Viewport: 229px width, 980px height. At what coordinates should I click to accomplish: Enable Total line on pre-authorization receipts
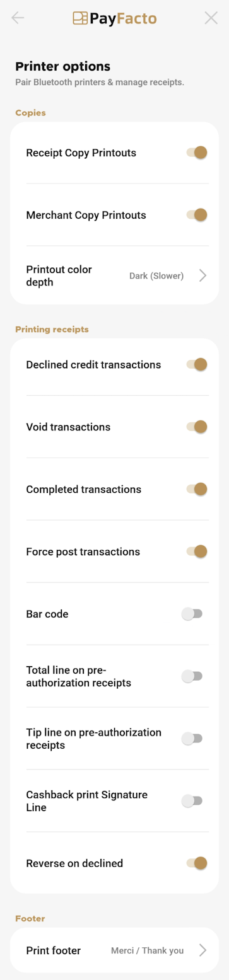(192, 676)
